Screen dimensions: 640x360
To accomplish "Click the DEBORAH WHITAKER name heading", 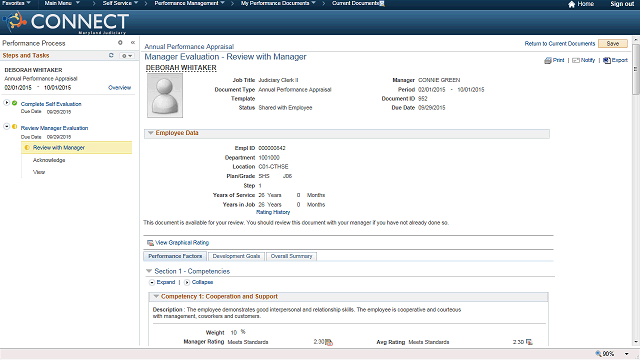I will tap(181, 68).
